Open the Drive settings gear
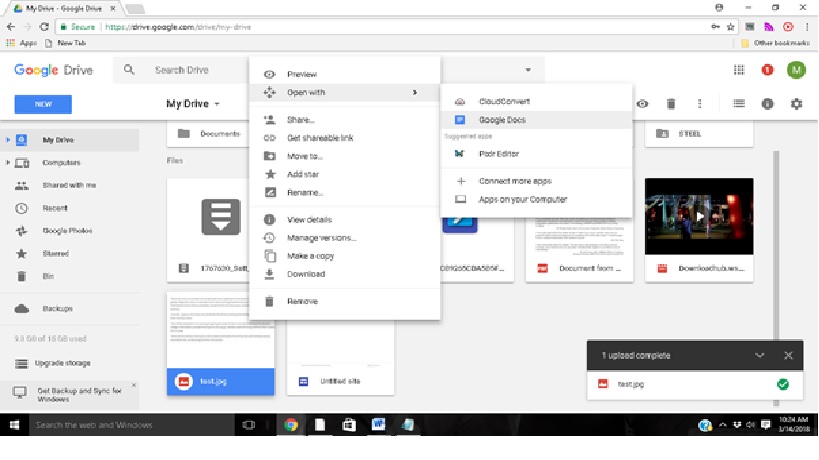The height and width of the screenshot is (460, 819). pos(796,104)
